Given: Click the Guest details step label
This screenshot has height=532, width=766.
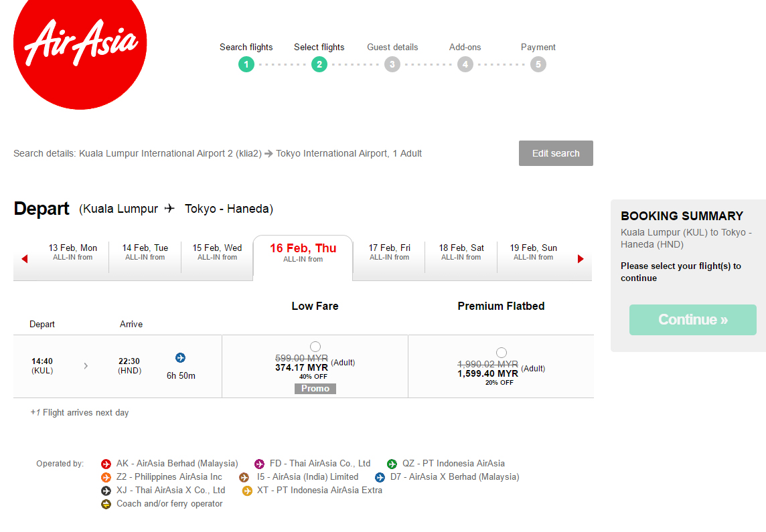Looking at the screenshot, I should tap(393, 48).
